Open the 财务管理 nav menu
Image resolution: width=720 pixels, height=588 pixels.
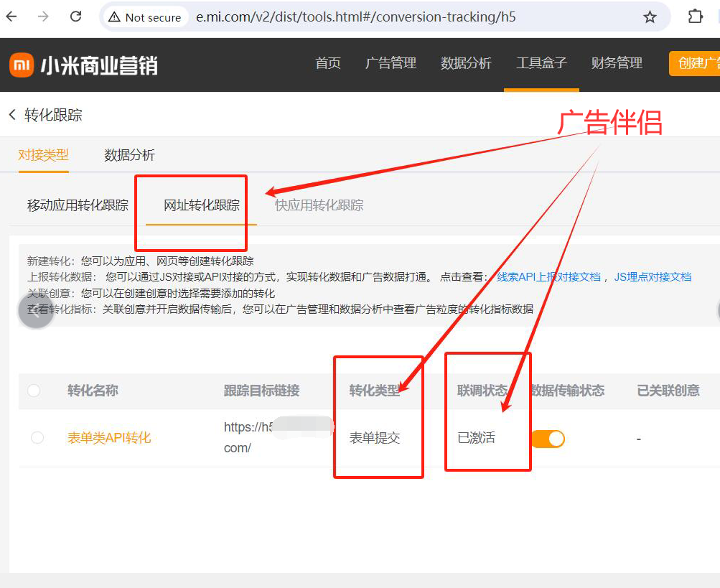pyautogui.click(x=617, y=63)
